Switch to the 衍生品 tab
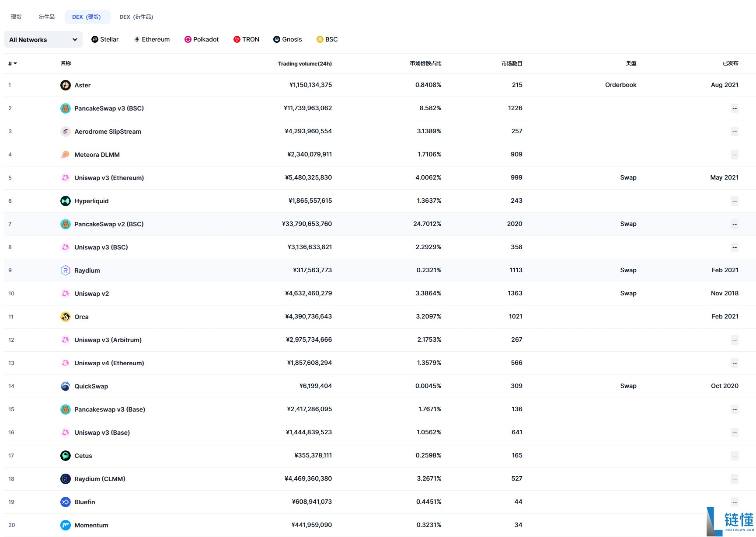This screenshot has height=537, width=756. [x=47, y=17]
